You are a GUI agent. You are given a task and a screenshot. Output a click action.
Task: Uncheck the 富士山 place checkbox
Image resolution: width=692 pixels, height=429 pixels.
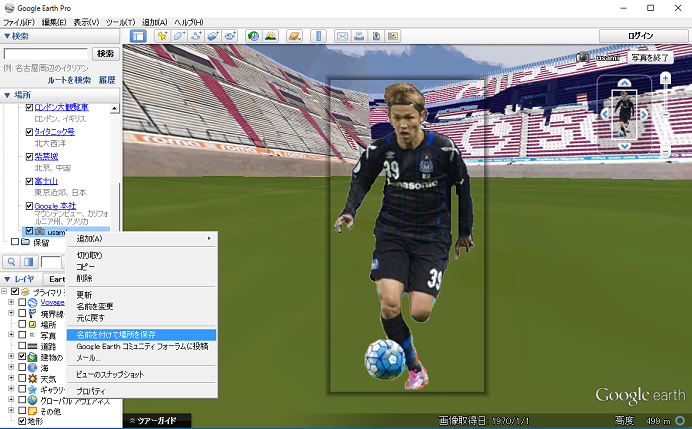coord(29,181)
